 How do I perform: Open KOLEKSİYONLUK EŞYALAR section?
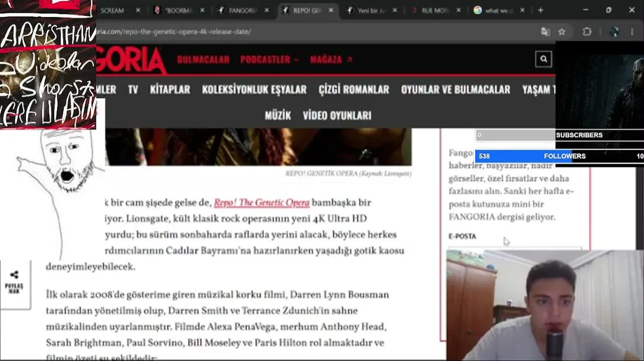point(254,89)
